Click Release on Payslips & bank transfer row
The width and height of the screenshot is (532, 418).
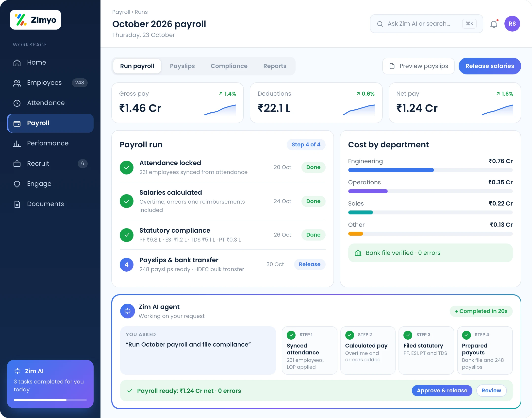(310, 264)
